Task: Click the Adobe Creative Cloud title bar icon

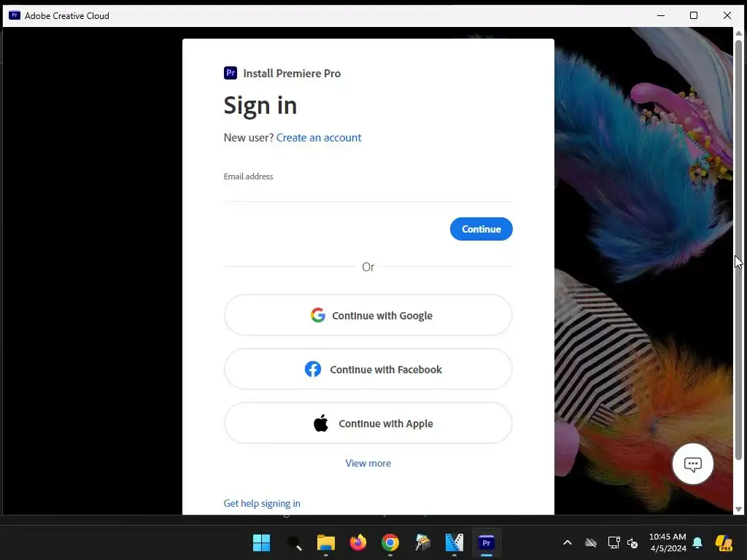Action: click(15, 15)
